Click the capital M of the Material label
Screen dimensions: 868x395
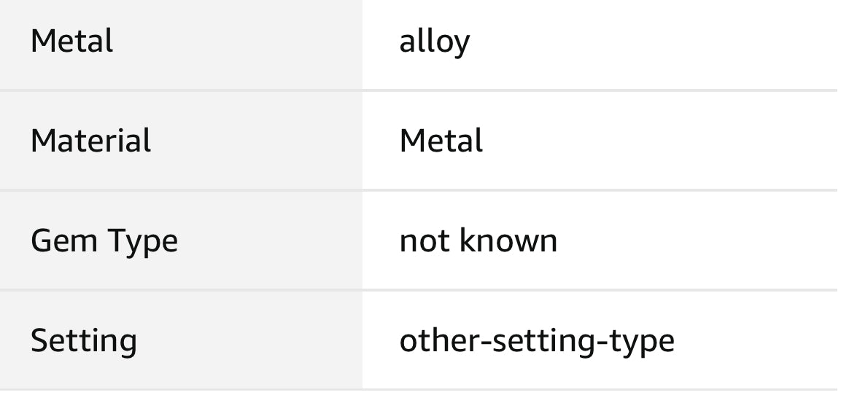(43, 141)
